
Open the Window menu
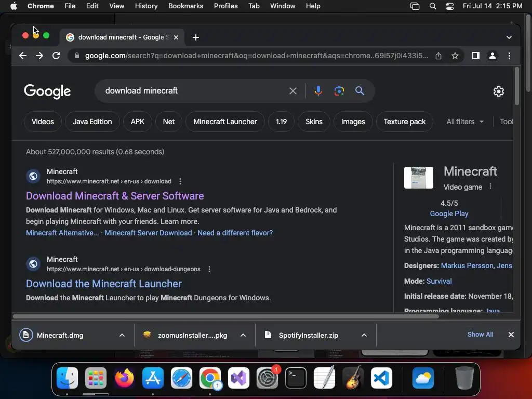click(x=283, y=6)
